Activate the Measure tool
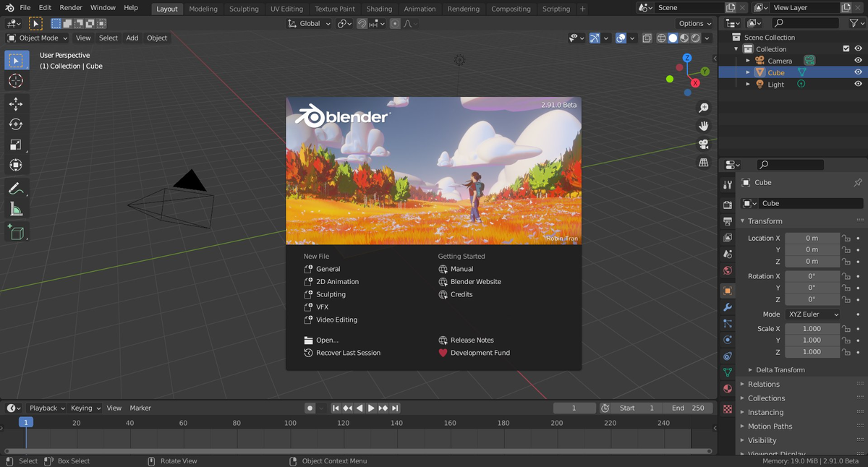868x467 pixels. click(x=16, y=210)
